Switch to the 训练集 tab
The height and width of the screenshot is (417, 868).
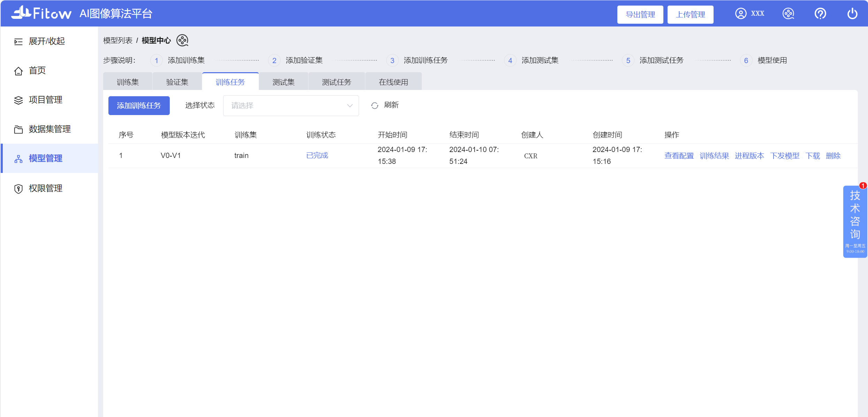click(x=128, y=82)
